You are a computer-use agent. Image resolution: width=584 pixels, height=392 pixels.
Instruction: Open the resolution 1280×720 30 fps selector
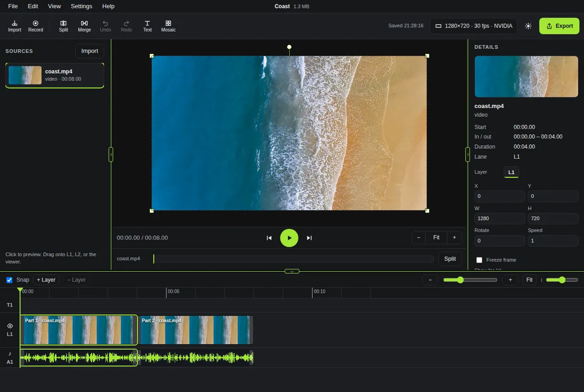(474, 26)
